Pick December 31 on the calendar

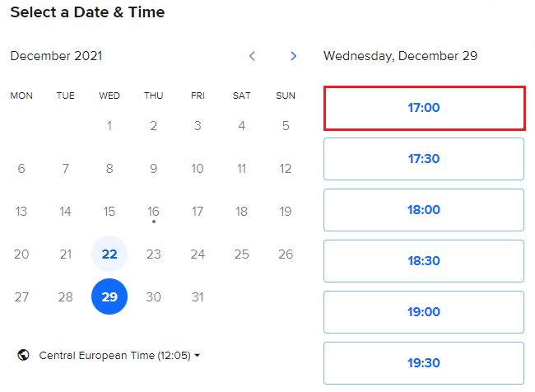(x=198, y=296)
